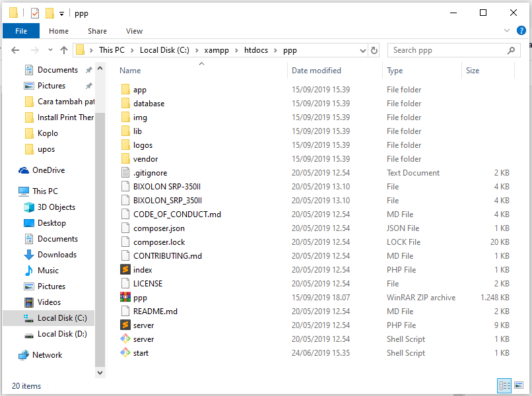Screen dimensions: 532x396
Task: Select Network in the navigation pane
Action: click(x=46, y=354)
